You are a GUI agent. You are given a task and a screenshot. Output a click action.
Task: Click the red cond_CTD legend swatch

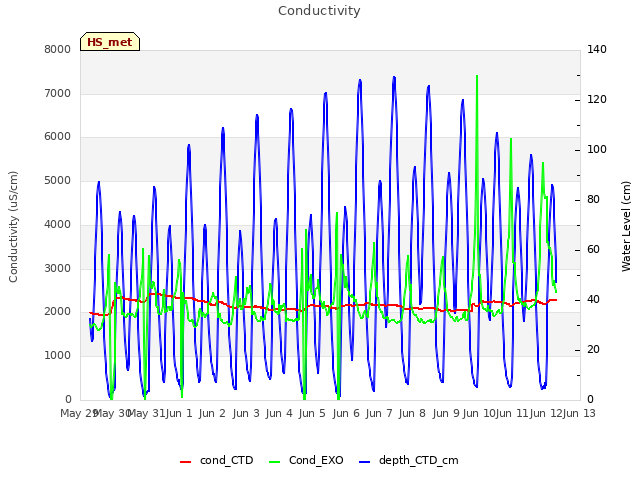click(185, 462)
